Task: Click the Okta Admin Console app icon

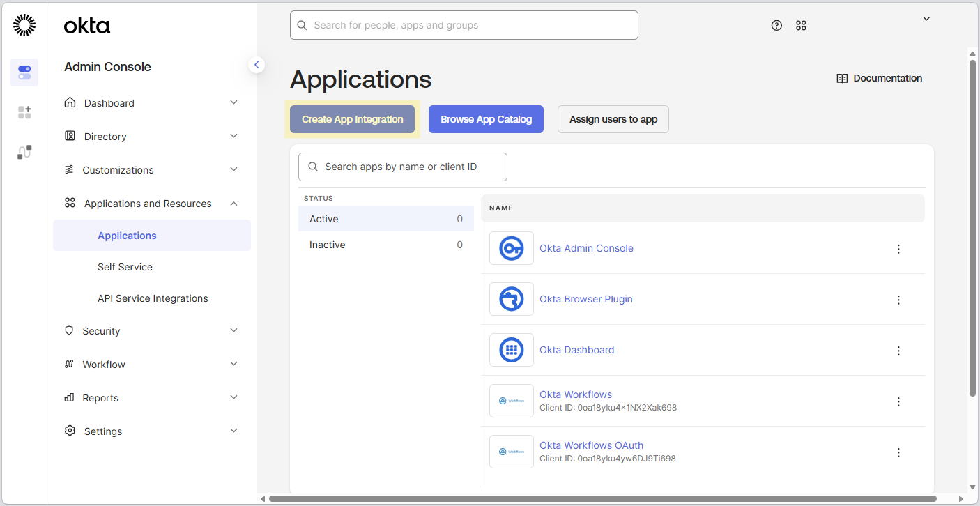Action: click(512, 248)
